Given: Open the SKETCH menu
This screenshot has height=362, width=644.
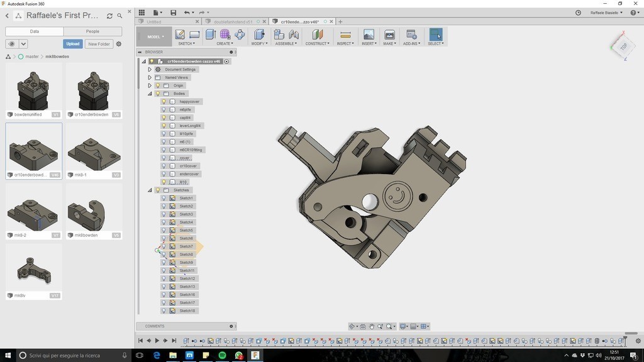Looking at the screenshot, I should 186,43.
